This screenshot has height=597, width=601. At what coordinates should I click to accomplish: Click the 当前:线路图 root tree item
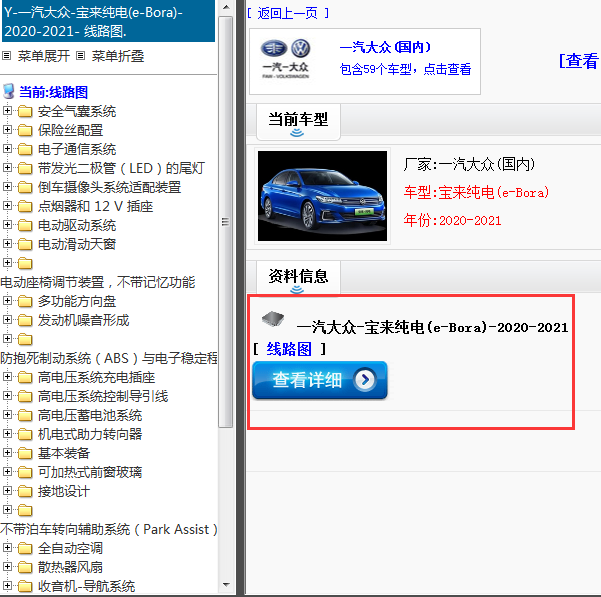tap(53, 92)
